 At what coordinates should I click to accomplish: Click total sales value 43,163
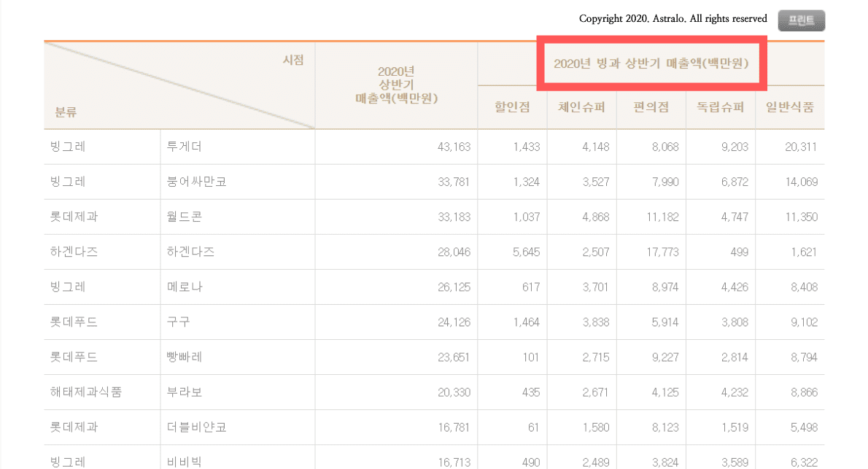(454, 147)
